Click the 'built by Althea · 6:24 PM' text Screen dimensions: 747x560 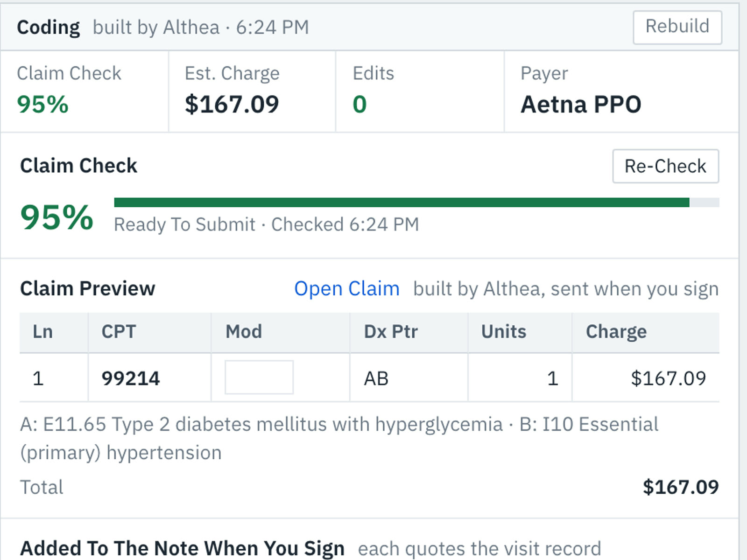201,28
